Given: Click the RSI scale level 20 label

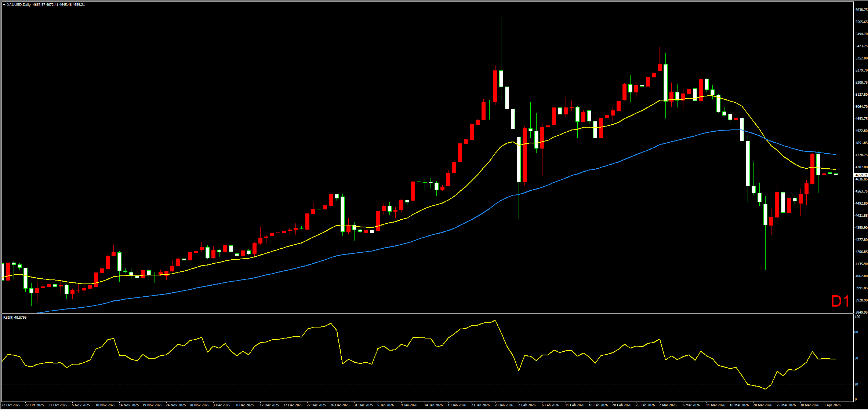Looking at the screenshot, I should tap(856, 384).
